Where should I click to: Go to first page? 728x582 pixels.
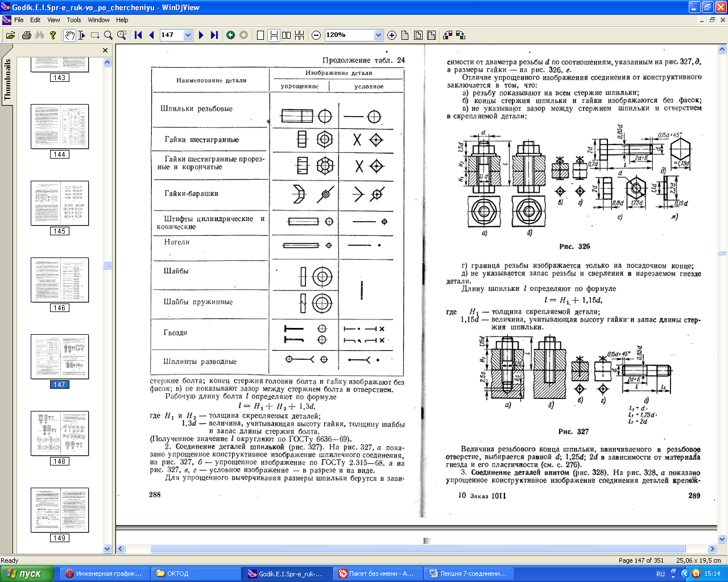(138, 35)
